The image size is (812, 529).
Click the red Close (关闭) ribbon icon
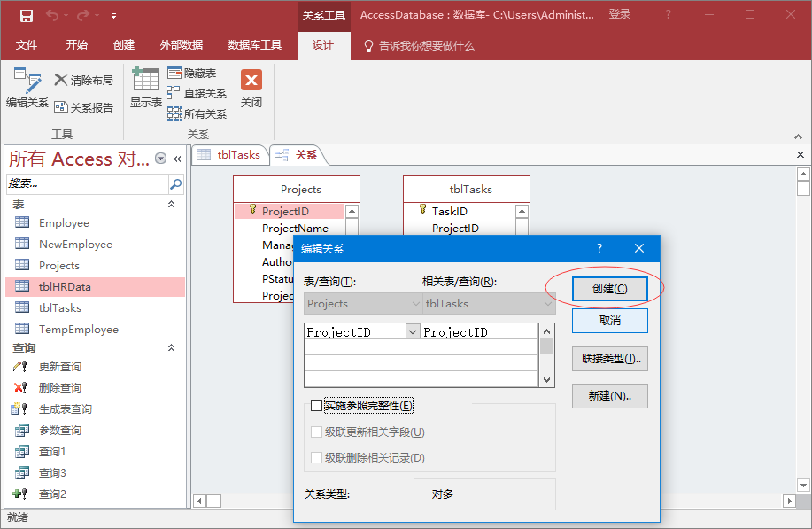click(251, 89)
